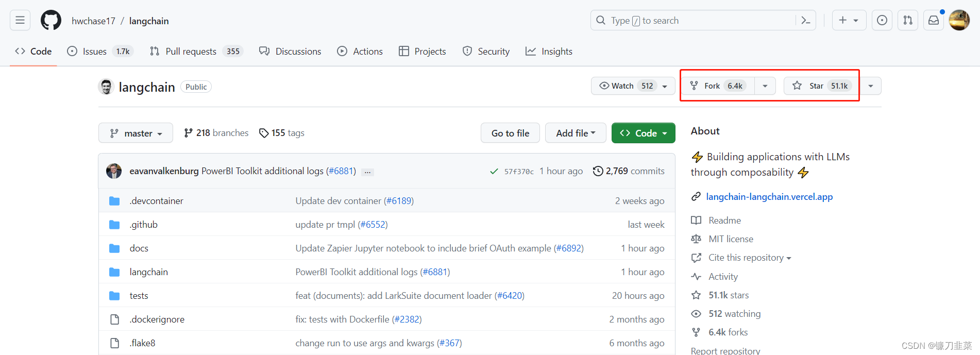
Task: Open the notifications inbox
Action: [934, 21]
